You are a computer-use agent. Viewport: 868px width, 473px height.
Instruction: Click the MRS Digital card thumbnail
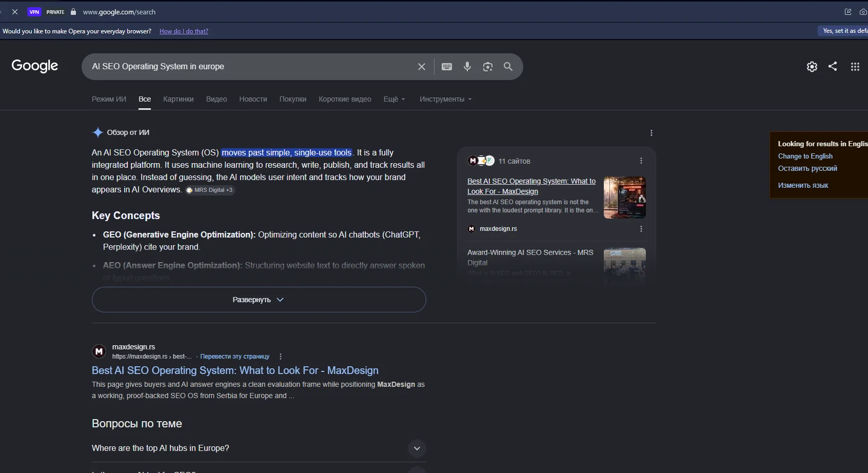(x=625, y=266)
